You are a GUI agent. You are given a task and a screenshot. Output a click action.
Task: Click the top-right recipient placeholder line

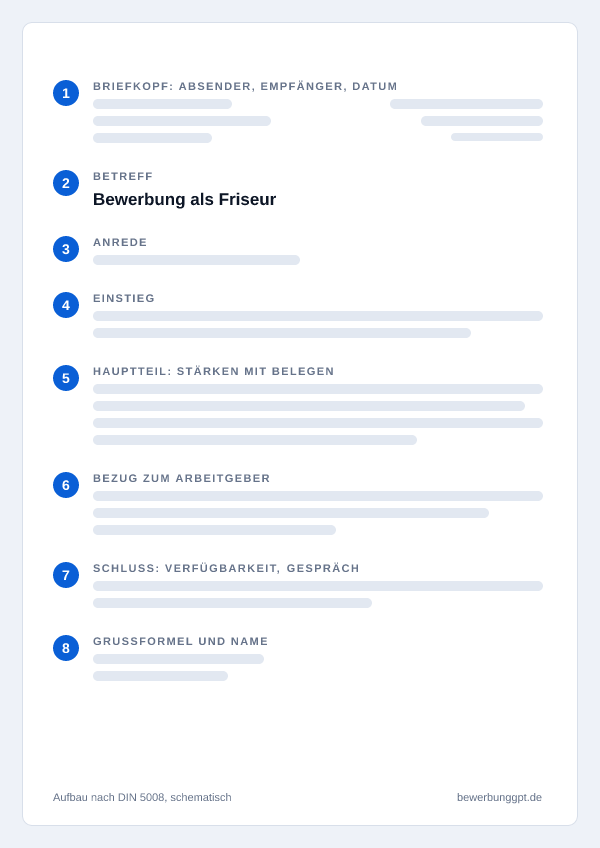466,104
